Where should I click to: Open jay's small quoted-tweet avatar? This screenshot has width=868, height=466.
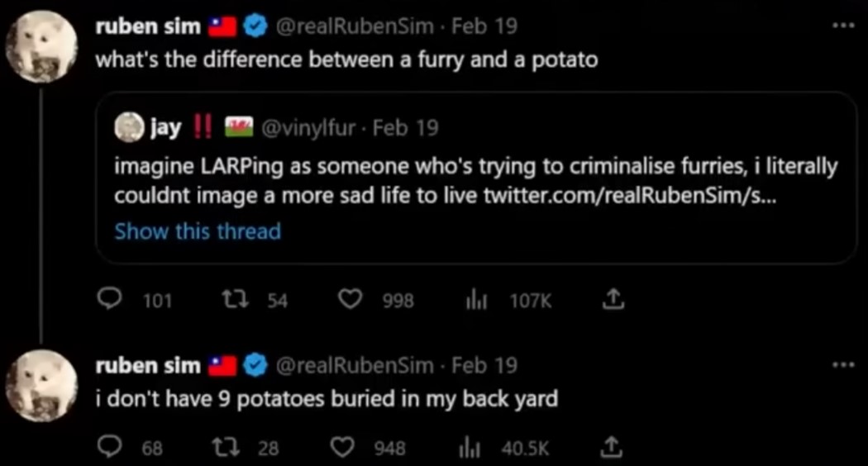129,127
